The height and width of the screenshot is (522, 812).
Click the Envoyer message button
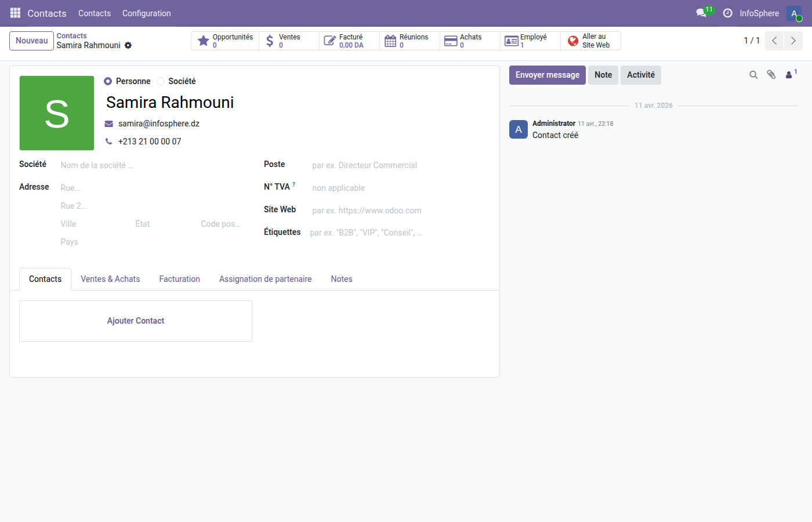[x=547, y=75]
